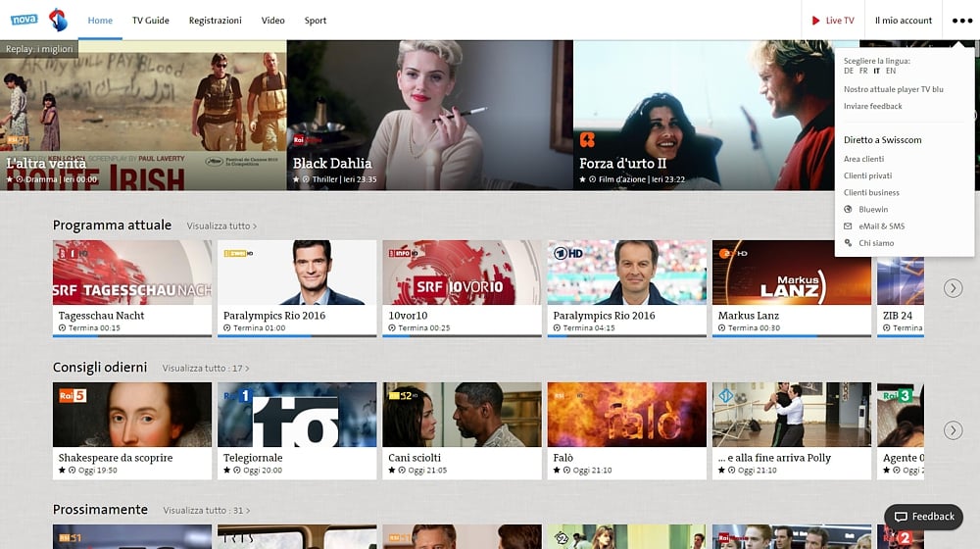Viewport: 980px width, 549px height.
Task: Click the Feedback button
Action: pyautogui.click(x=924, y=517)
